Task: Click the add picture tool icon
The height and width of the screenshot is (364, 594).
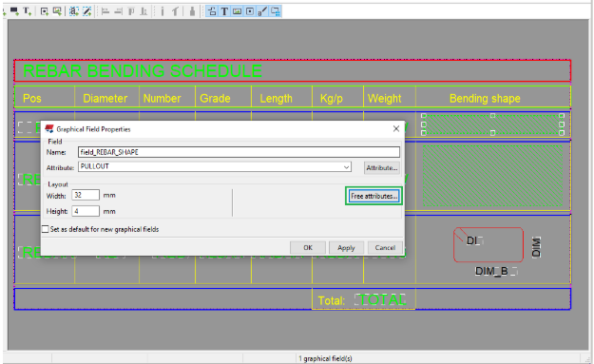Action: tap(57, 11)
